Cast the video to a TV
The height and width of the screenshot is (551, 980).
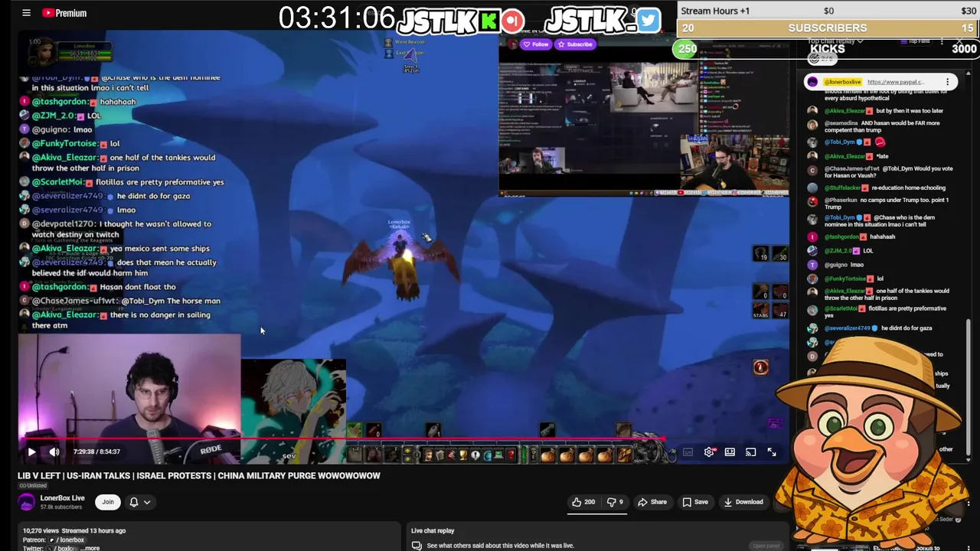(x=750, y=452)
